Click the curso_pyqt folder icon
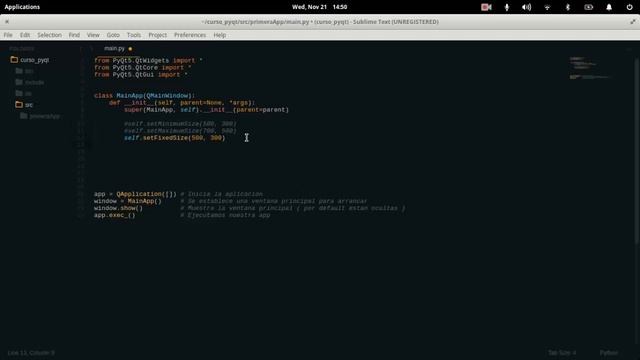This screenshot has width=640, height=360. pos(14,60)
